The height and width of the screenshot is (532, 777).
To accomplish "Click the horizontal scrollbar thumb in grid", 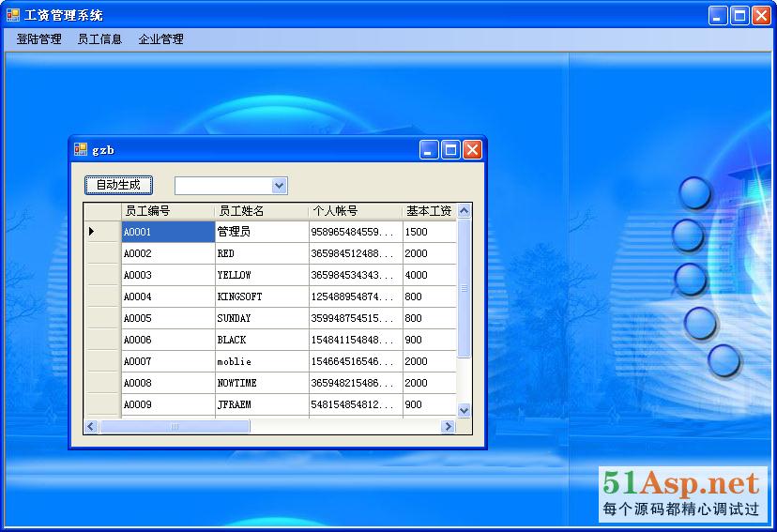I will tap(175, 427).
